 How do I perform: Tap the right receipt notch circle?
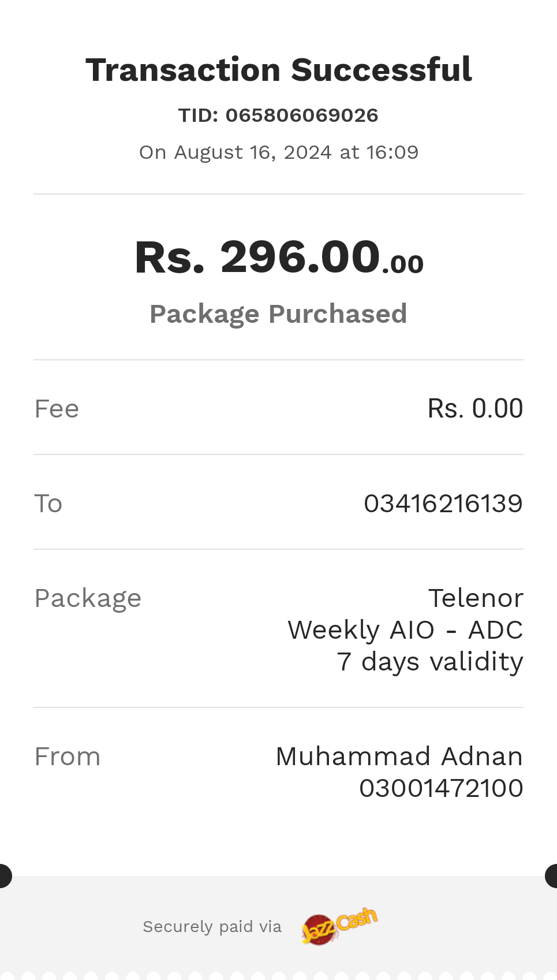(552, 875)
